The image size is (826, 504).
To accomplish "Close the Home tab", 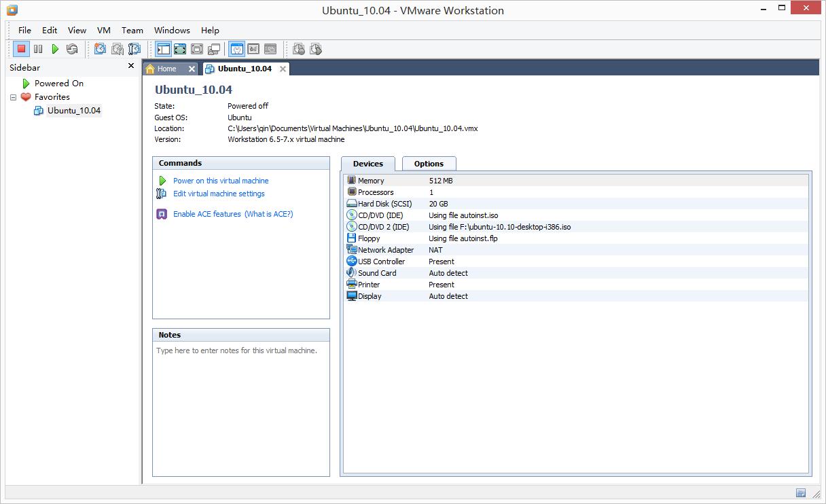I will [192, 69].
